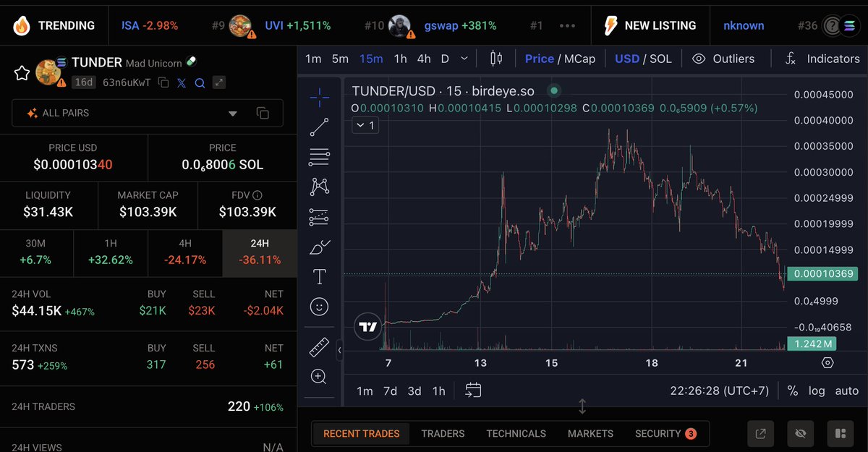
Task: Open the ALL PAIRS dropdown
Action: click(x=148, y=114)
